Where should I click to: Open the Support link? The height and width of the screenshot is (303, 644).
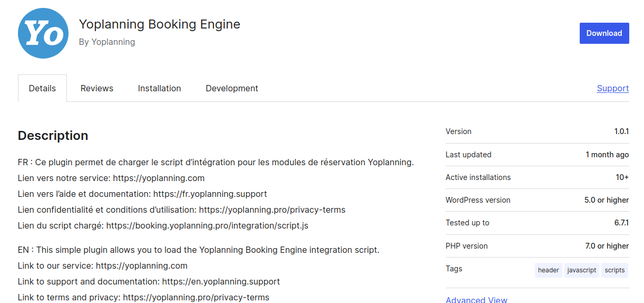612,89
